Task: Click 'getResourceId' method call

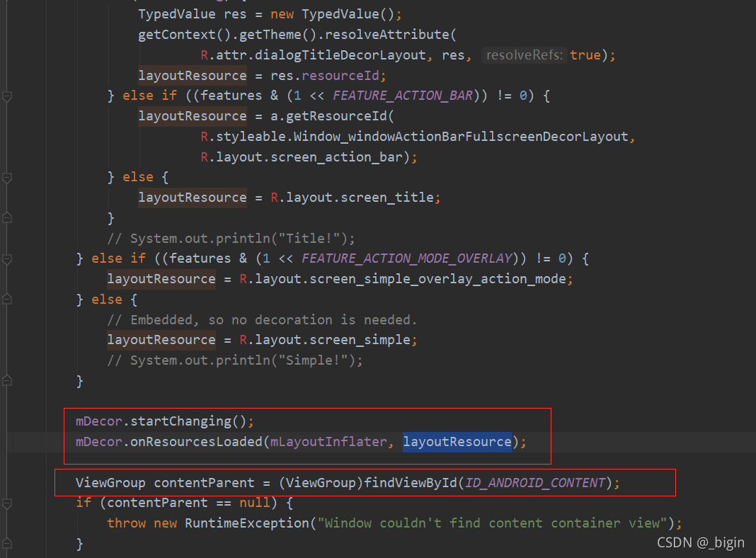Action: pos(336,116)
